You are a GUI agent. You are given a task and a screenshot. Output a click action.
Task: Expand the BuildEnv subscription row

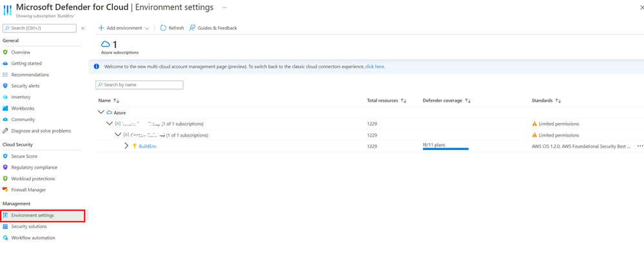pyautogui.click(x=126, y=146)
